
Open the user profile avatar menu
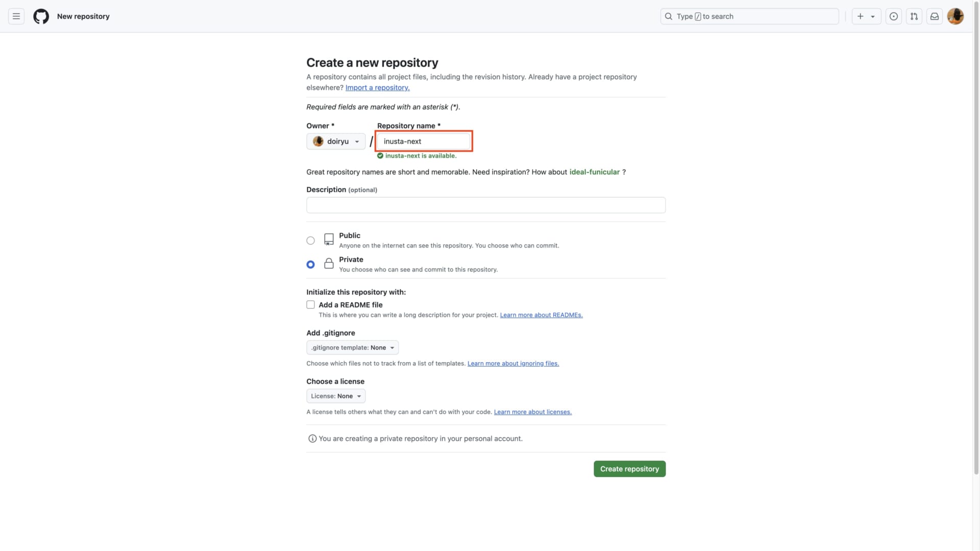(955, 16)
